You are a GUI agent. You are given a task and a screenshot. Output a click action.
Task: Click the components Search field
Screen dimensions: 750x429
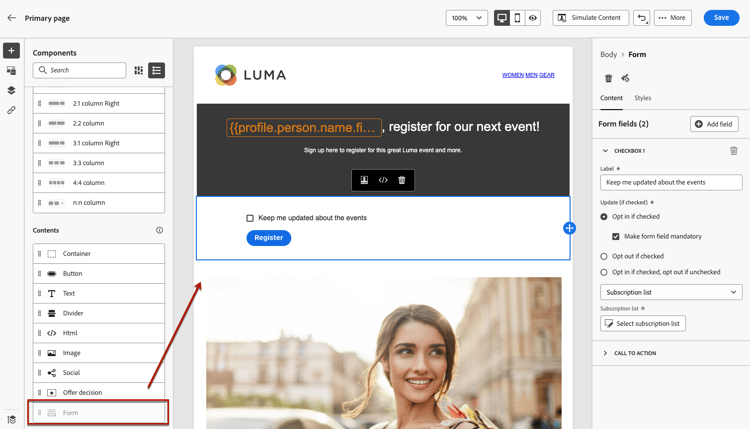point(79,70)
